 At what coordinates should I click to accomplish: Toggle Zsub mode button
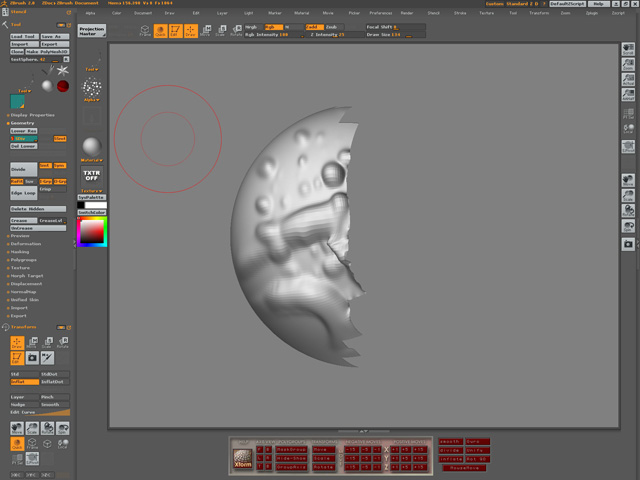(334, 27)
